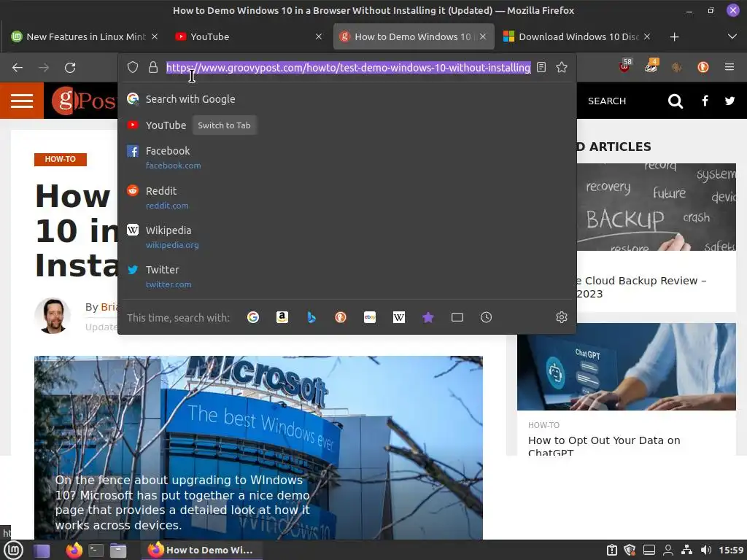The width and height of the screenshot is (747, 560).
Task: Open How to Opt Out Your Data on ChatGPT
Action: pos(604,446)
